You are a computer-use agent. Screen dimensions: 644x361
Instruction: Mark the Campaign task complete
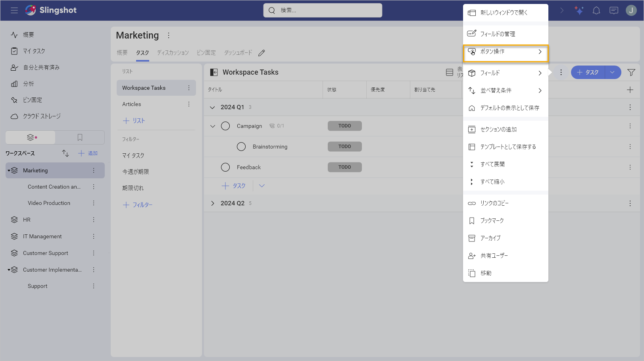(x=225, y=126)
